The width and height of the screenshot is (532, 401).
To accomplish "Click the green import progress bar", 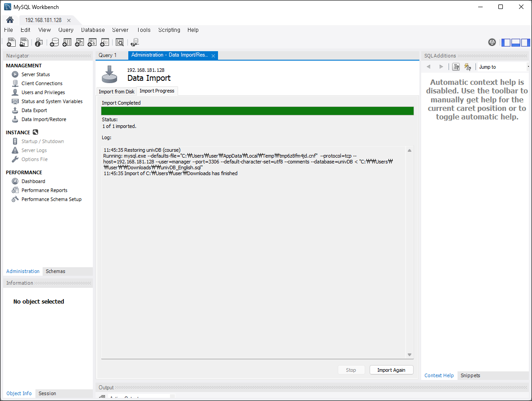I will pyautogui.click(x=257, y=111).
